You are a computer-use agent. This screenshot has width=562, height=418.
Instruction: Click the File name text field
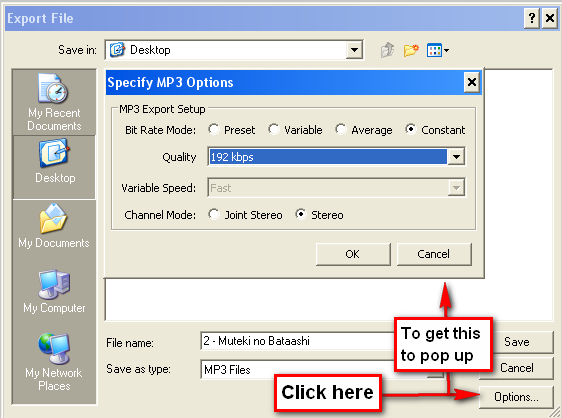(x=297, y=341)
